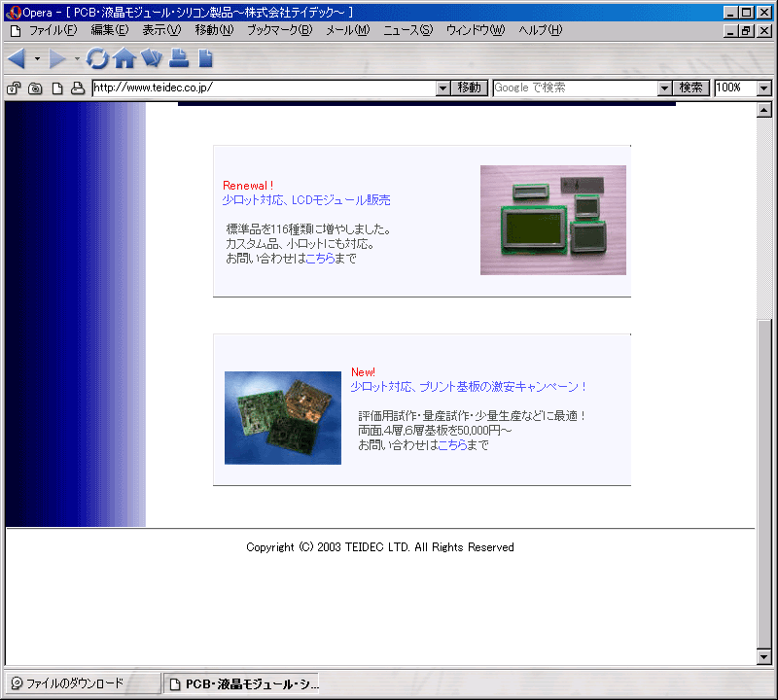This screenshot has height=700, width=778.
Task: Toggle images display camera icon
Action: pyautogui.click(x=35, y=88)
